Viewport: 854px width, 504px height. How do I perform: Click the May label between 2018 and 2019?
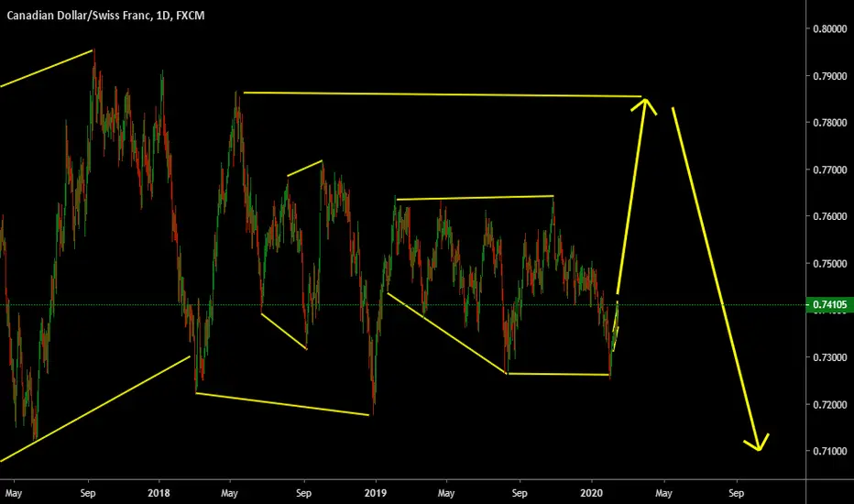coord(229,493)
